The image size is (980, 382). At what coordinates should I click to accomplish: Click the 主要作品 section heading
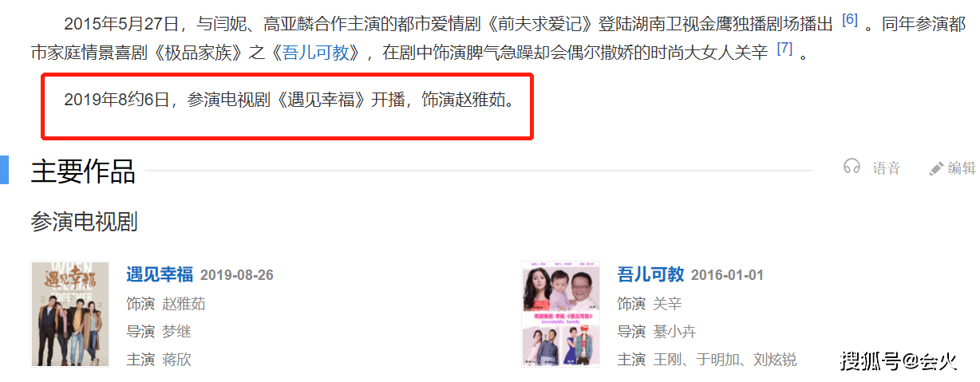[83, 171]
